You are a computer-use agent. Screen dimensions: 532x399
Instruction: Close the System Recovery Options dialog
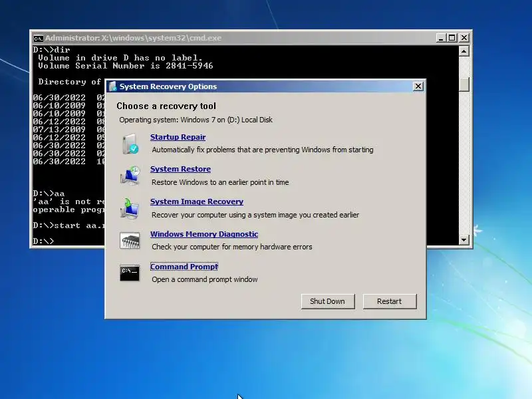coord(418,86)
